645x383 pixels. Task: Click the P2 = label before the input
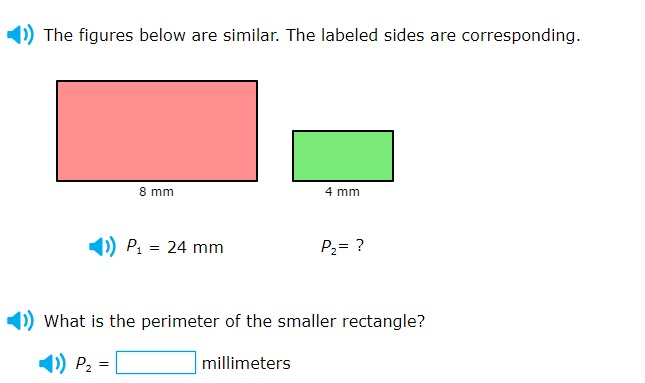click(x=93, y=364)
